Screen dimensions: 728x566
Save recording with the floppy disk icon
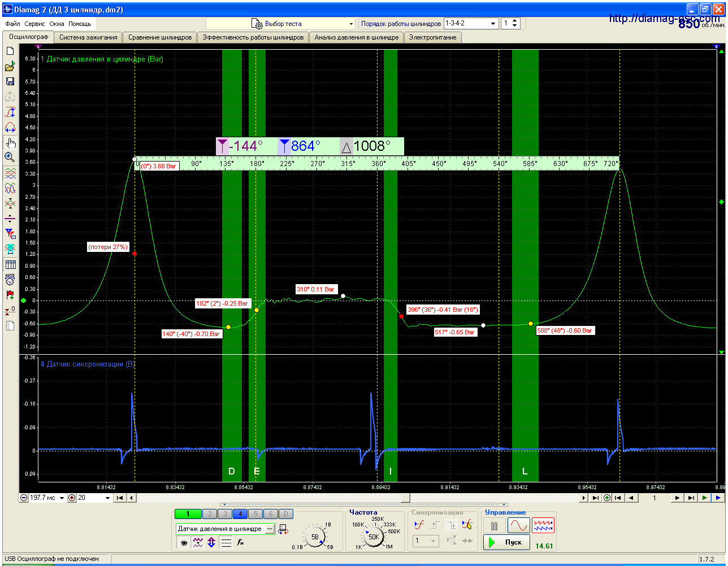10,81
